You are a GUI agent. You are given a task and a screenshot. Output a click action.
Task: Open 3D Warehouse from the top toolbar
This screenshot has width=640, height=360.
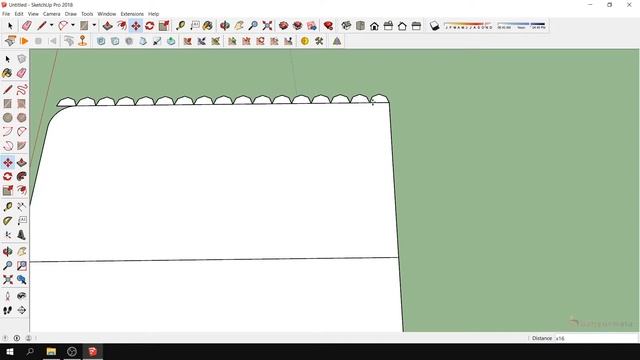(x=284, y=26)
